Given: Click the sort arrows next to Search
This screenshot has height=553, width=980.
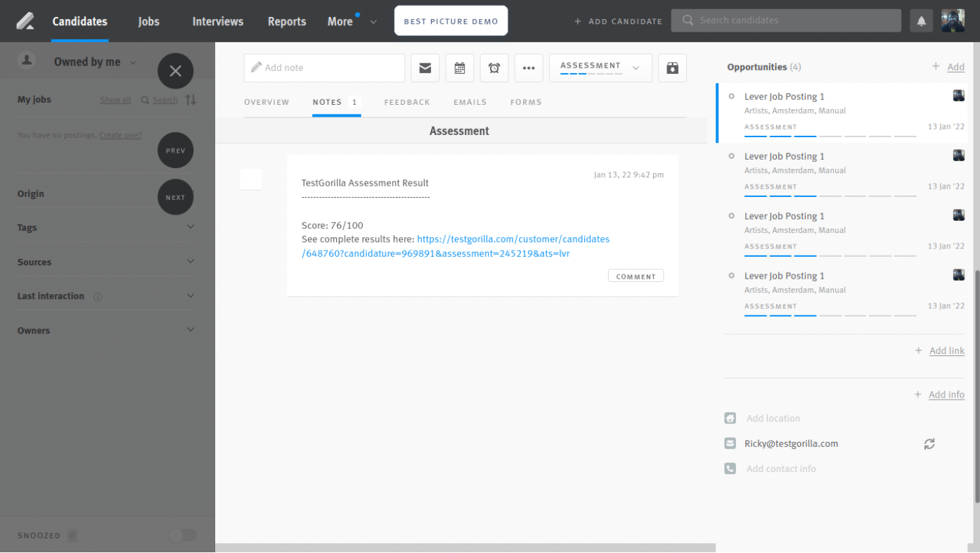Looking at the screenshot, I should coord(191,99).
